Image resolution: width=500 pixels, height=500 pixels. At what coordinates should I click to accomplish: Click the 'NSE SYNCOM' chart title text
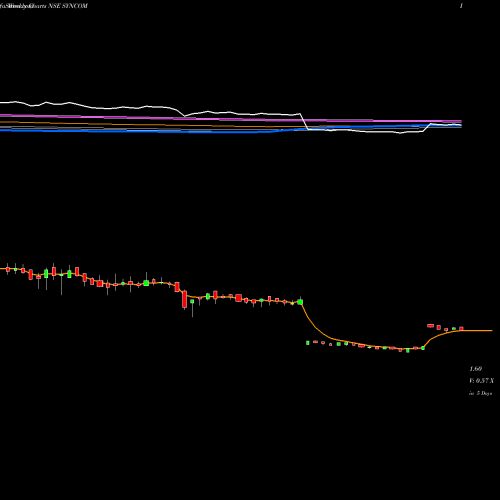click(68, 6)
